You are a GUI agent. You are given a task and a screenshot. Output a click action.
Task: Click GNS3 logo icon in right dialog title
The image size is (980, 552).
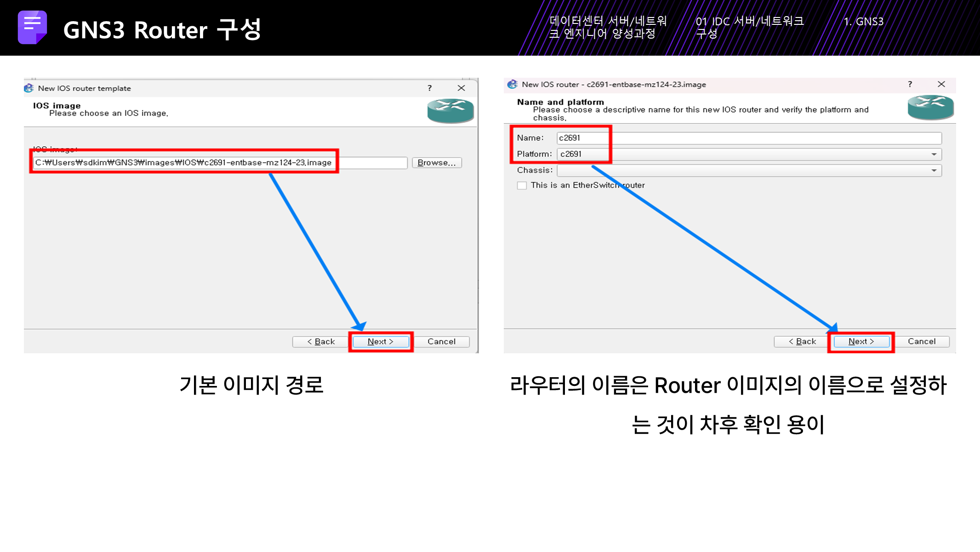pos(512,85)
